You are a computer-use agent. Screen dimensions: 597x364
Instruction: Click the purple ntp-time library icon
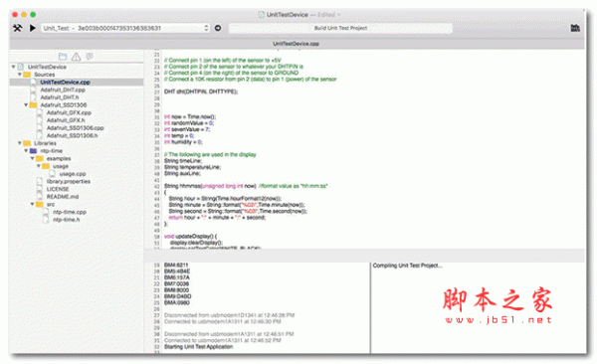pos(34,151)
